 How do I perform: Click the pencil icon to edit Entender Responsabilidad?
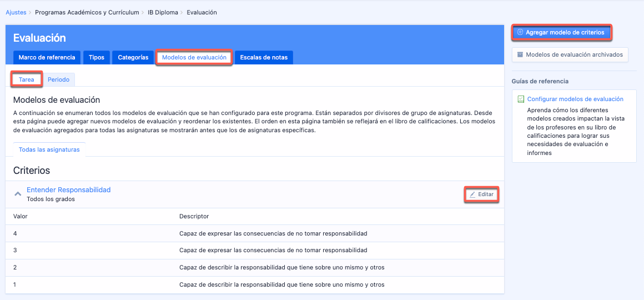(x=472, y=194)
